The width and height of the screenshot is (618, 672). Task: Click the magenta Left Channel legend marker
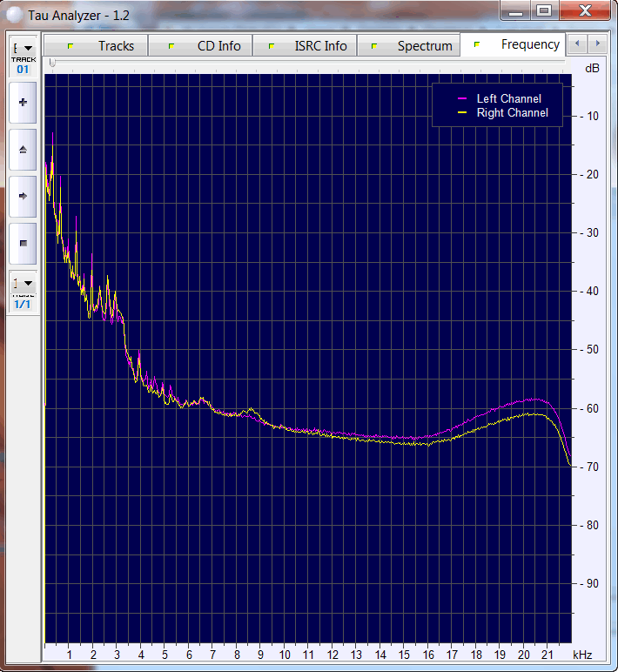(461, 98)
